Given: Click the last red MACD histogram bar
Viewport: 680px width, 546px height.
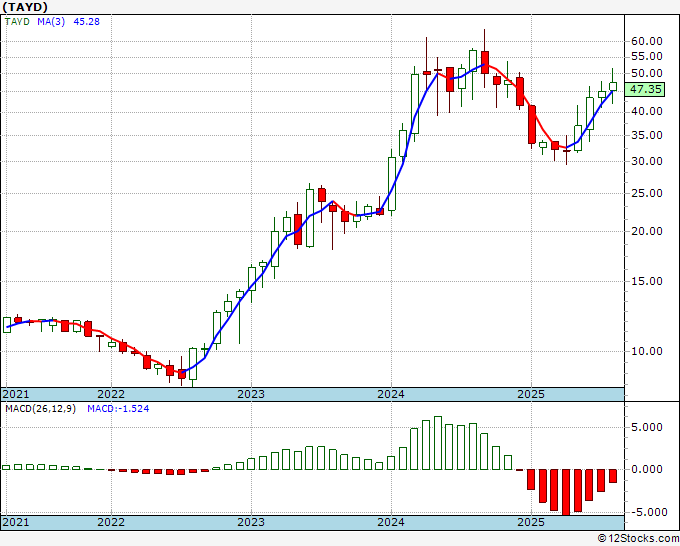Looking at the screenshot, I should tap(613, 476).
